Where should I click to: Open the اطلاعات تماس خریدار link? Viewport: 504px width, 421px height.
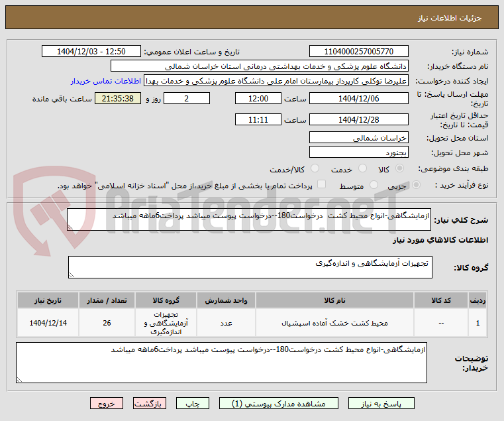106,81
